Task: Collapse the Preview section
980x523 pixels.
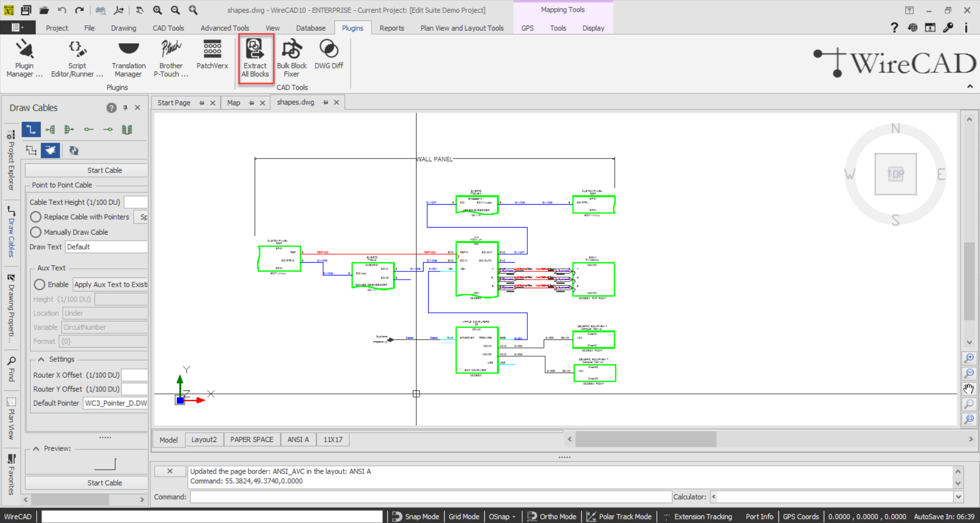Action: click(36, 449)
